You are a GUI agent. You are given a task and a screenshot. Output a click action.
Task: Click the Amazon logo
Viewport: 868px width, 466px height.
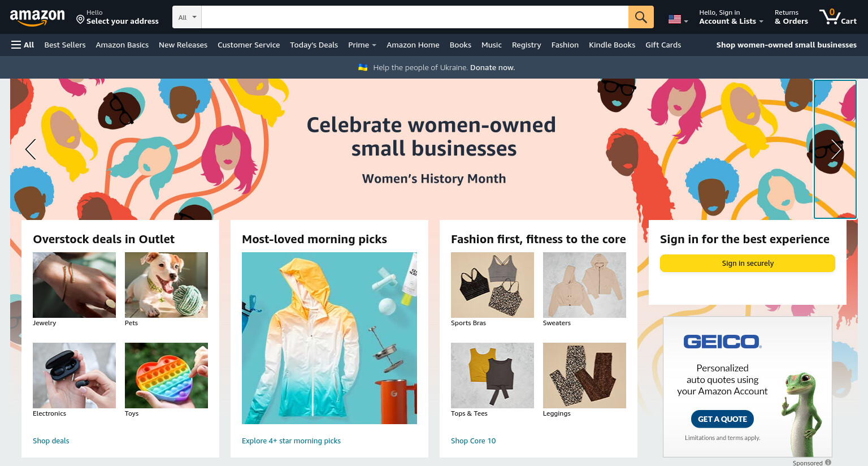(x=37, y=18)
